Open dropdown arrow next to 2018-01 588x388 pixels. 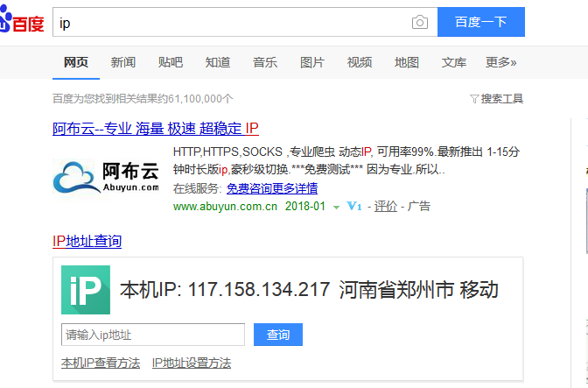point(336,207)
